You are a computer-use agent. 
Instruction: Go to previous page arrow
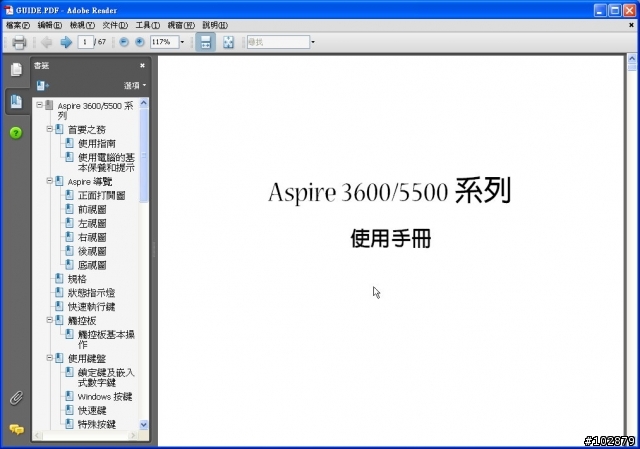pyautogui.click(x=47, y=42)
